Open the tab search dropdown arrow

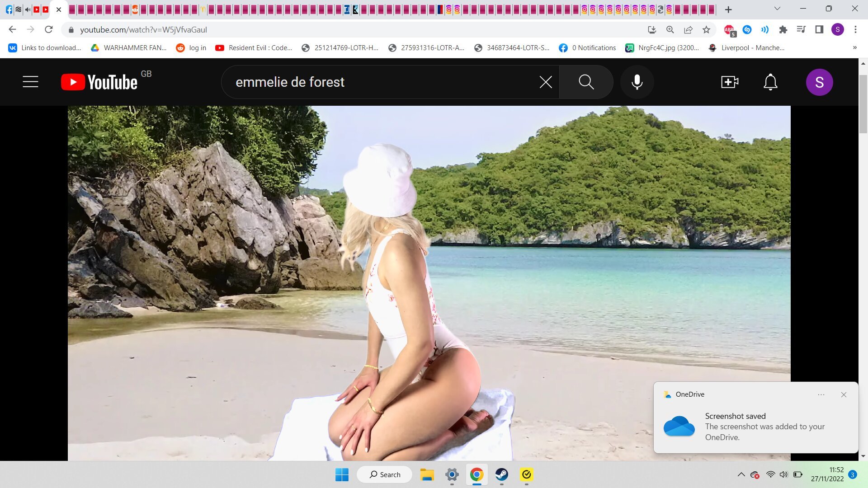coord(777,9)
